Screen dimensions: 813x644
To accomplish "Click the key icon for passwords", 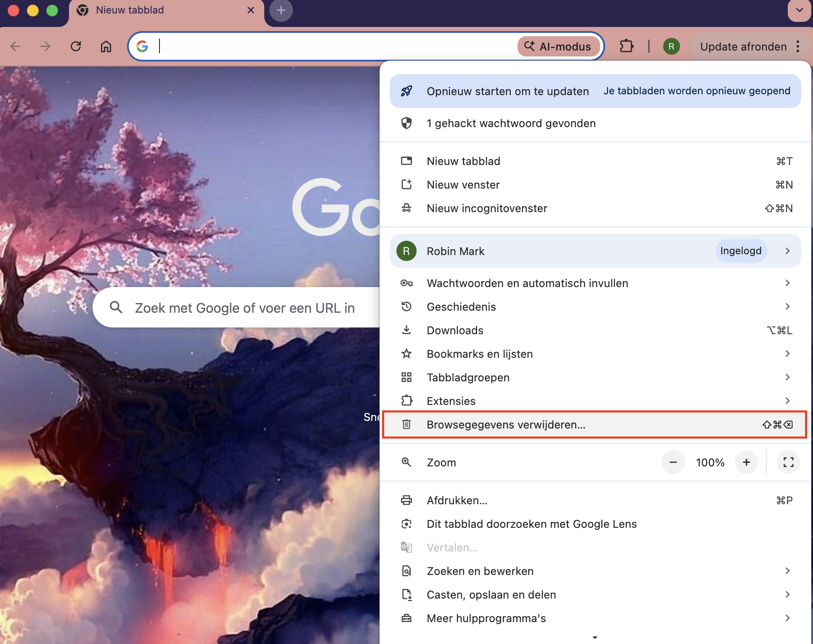I will (406, 283).
